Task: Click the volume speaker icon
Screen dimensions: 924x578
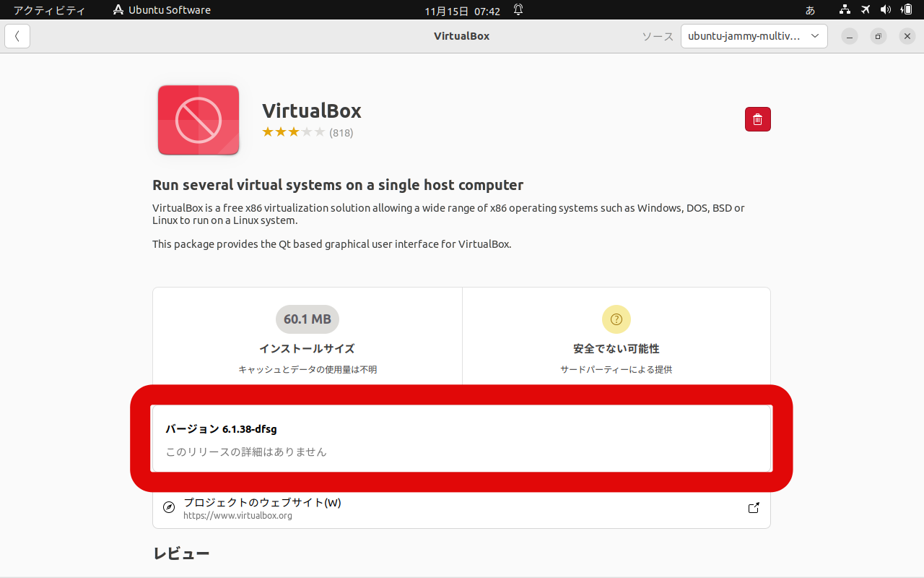Action: (x=886, y=9)
